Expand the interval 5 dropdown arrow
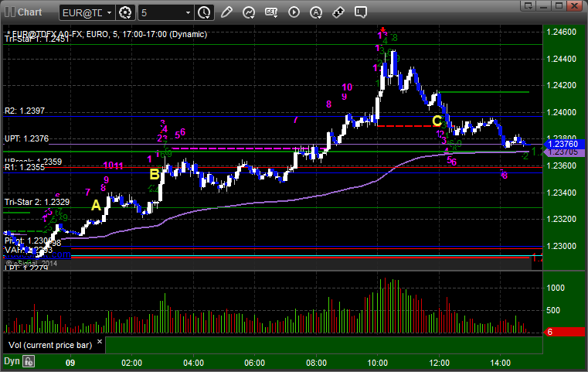588x372 pixels. point(188,13)
